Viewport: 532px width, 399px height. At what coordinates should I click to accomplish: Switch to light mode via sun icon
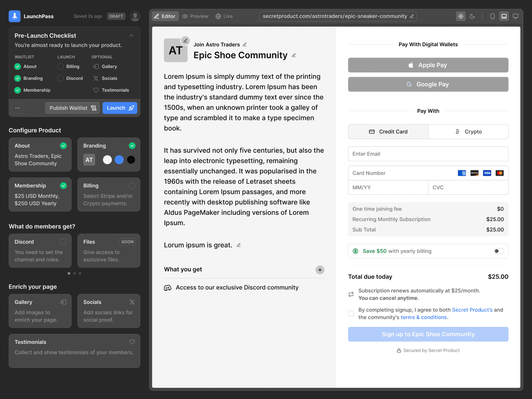point(461,16)
